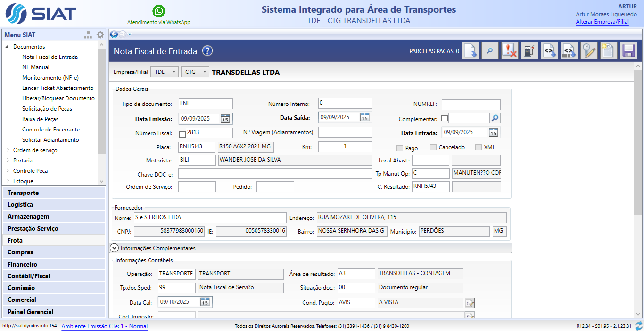Select NF Manual in the menu
Screen dimensions: 644x332
(36, 67)
